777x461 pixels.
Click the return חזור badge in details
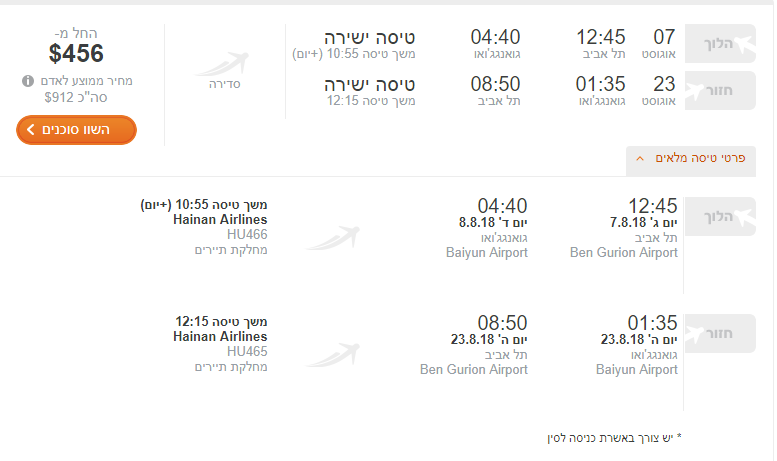[x=720, y=333]
